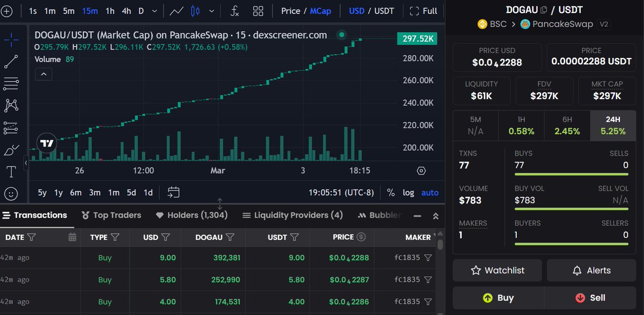Open the Transactions tab

click(35, 215)
